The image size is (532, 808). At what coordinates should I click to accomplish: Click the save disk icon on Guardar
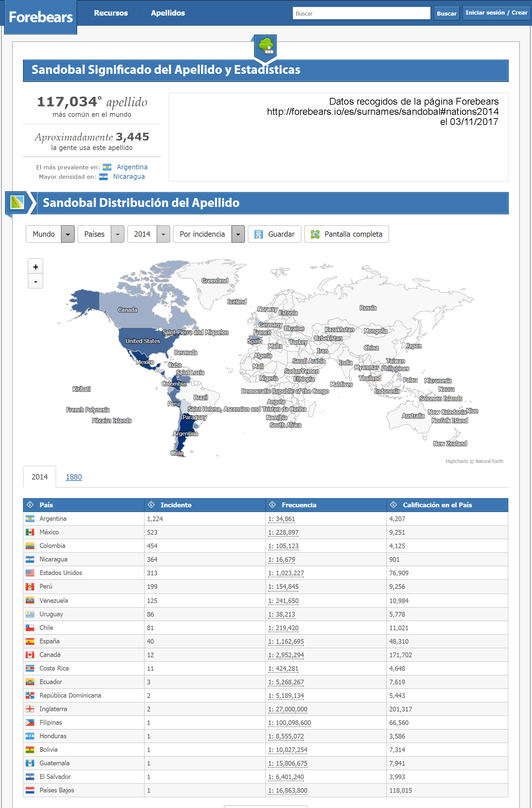pyautogui.click(x=259, y=234)
